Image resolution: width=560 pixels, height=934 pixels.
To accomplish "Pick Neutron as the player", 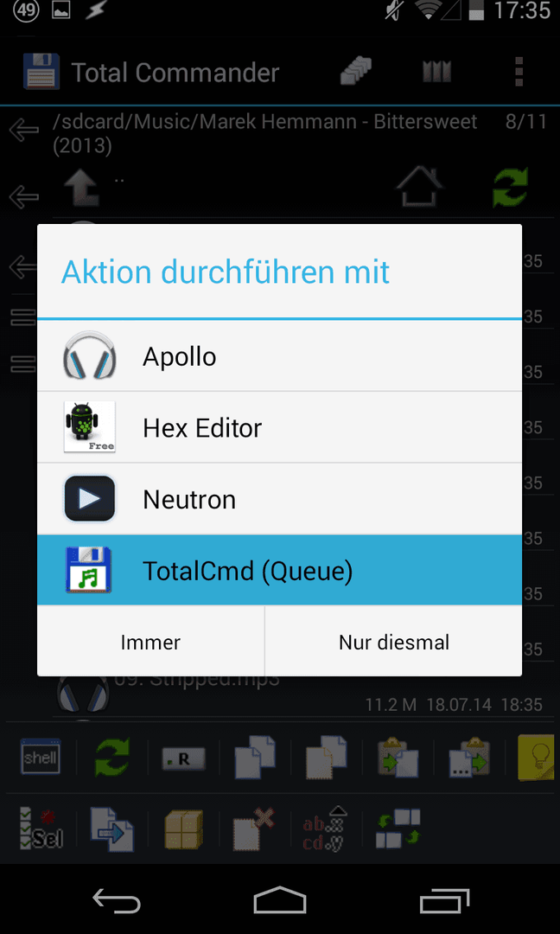I will pos(280,499).
